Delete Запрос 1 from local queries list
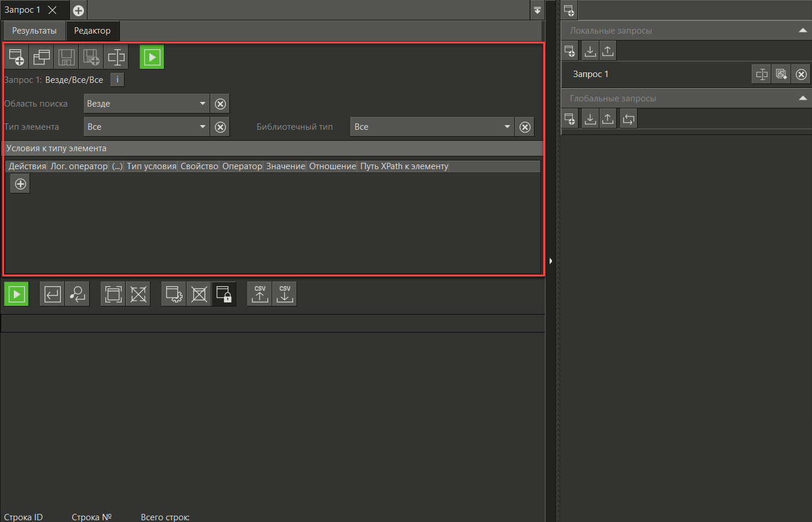Viewport: 812px width, 522px height. tap(801, 74)
